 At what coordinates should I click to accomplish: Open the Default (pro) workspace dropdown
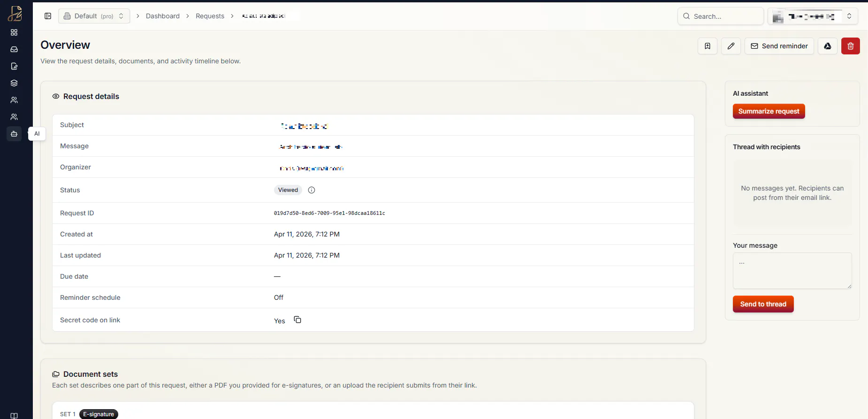[x=94, y=16]
